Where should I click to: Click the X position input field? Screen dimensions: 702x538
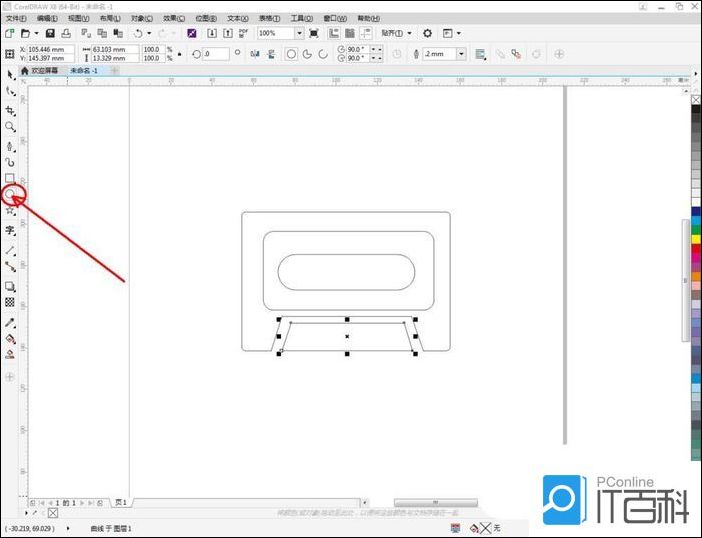point(50,48)
